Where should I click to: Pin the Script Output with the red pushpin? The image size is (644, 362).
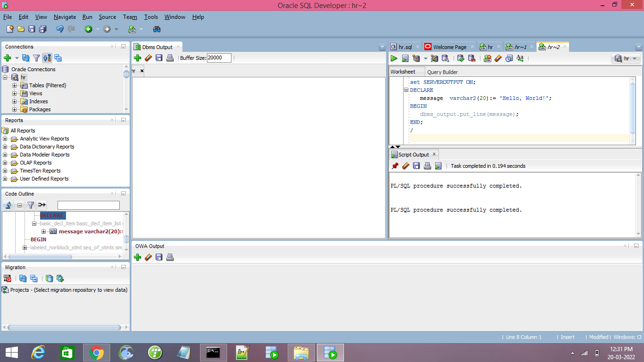point(395,166)
